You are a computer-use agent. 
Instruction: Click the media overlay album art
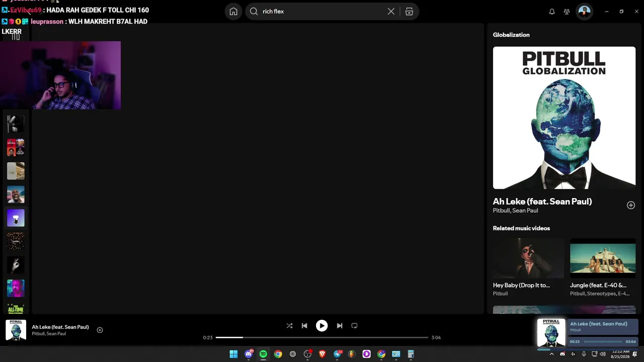(551, 332)
